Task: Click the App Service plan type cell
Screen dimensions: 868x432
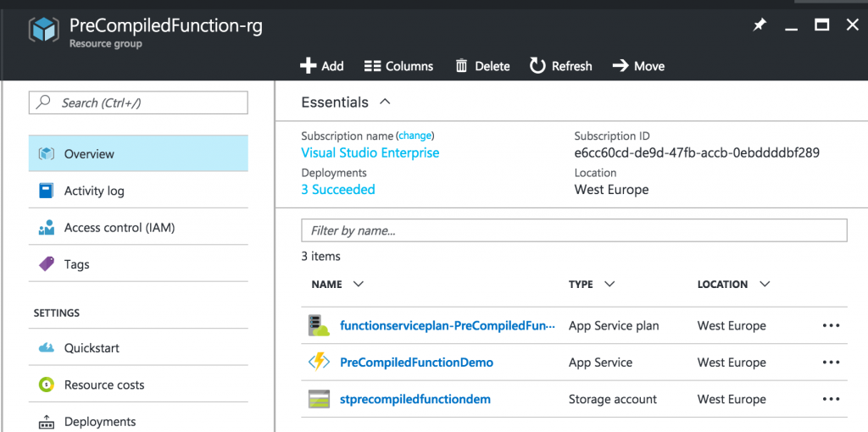Action: 614,326
